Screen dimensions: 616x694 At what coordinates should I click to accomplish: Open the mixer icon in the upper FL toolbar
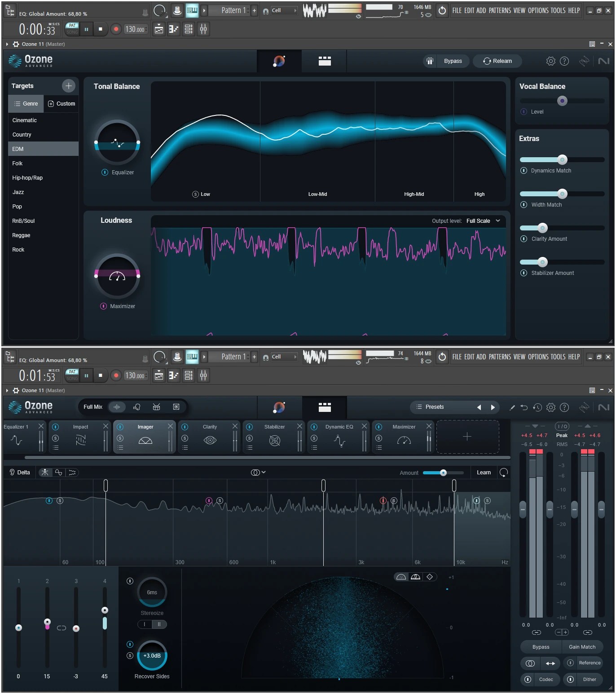click(203, 29)
